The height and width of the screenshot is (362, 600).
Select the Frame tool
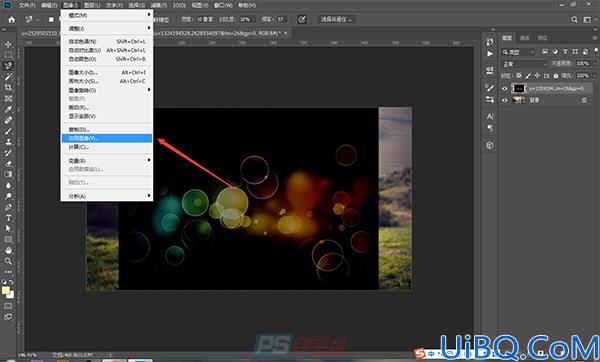tap(8, 98)
